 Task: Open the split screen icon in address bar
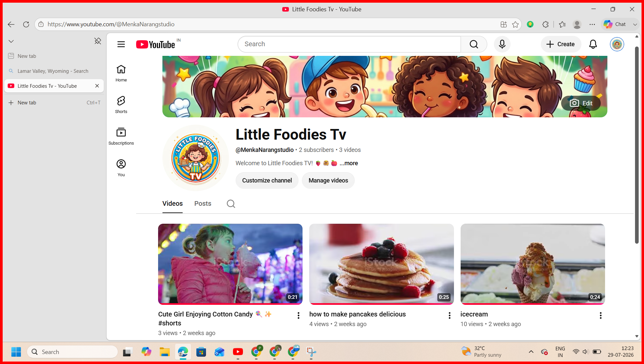click(x=504, y=24)
